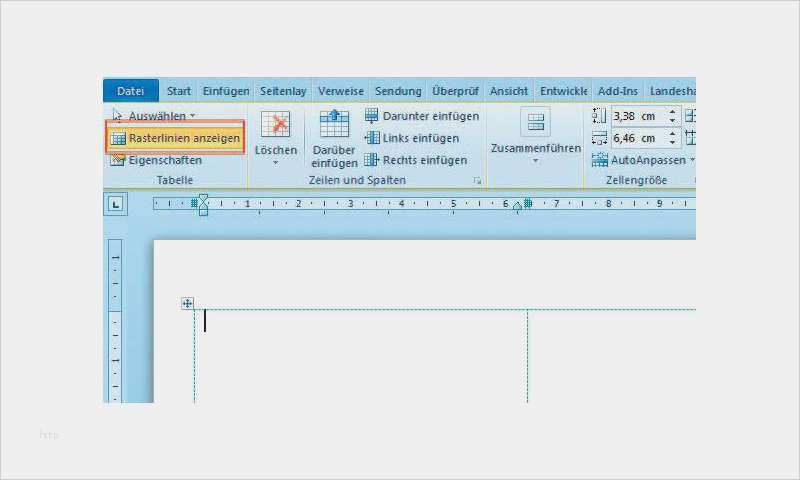Screen dimensions: 800x480
Task: Click the Eigenschaften icon
Action: (118, 160)
